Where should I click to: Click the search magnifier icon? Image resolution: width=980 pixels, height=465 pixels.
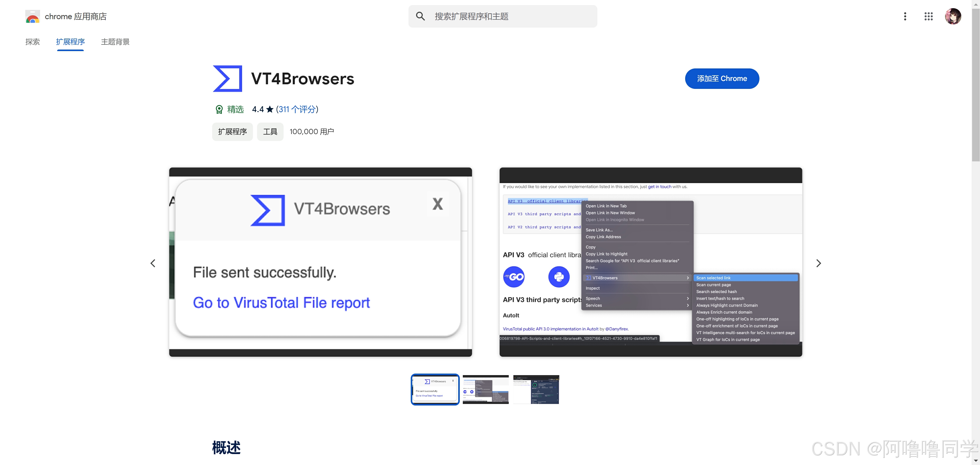[x=420, y=16]
